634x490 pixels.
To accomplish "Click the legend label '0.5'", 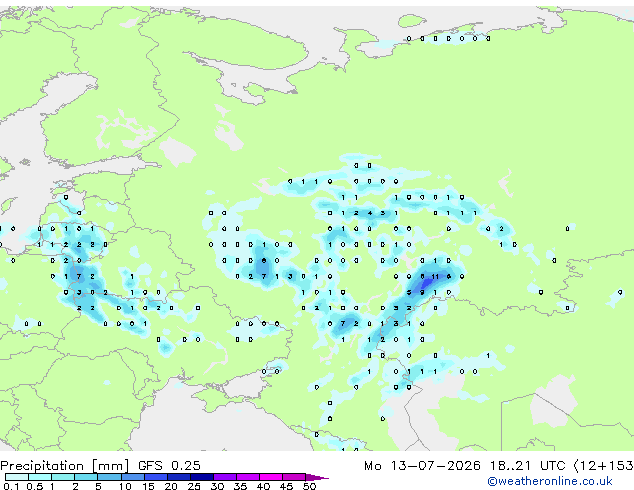I will (35, 486).
